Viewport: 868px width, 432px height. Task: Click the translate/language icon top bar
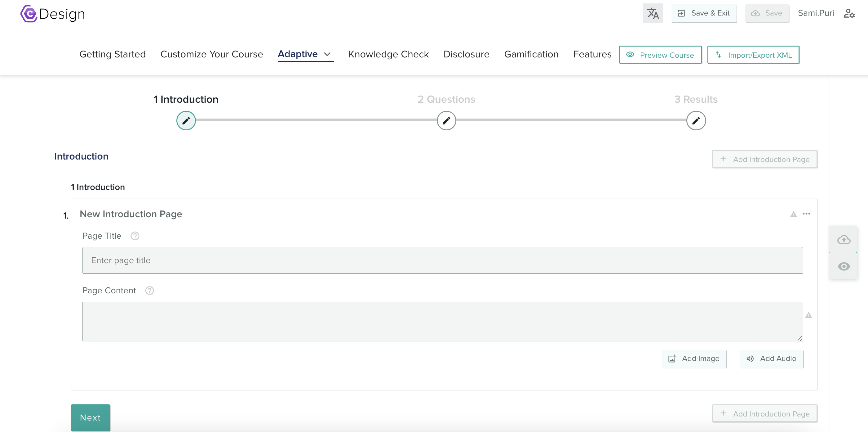click(x=653, y=13)
